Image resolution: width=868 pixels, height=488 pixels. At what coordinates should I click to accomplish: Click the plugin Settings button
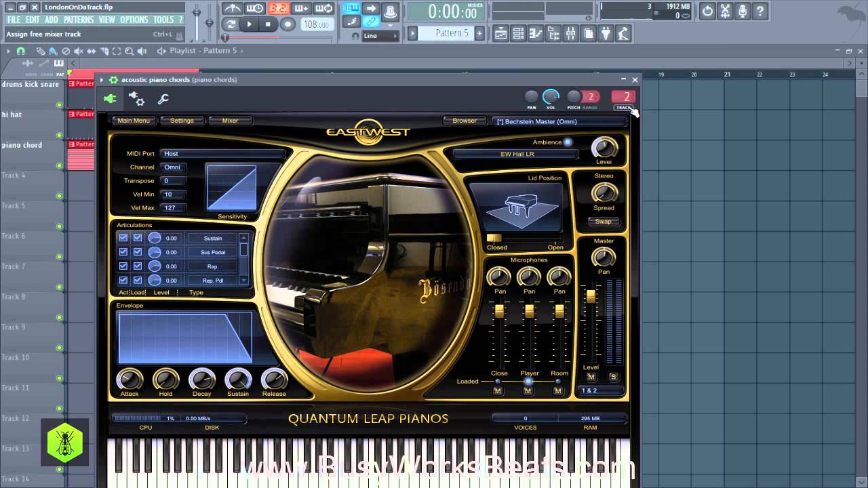click(182, 121)
